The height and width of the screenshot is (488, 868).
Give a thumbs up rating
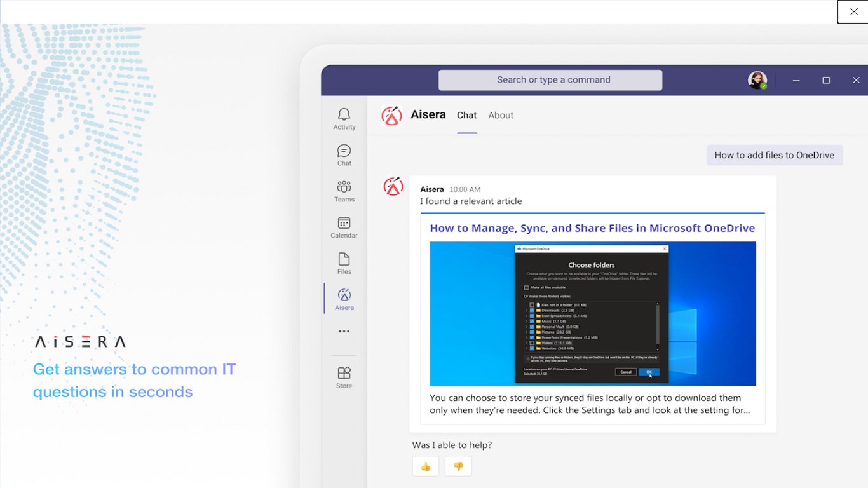click(426, 466)
